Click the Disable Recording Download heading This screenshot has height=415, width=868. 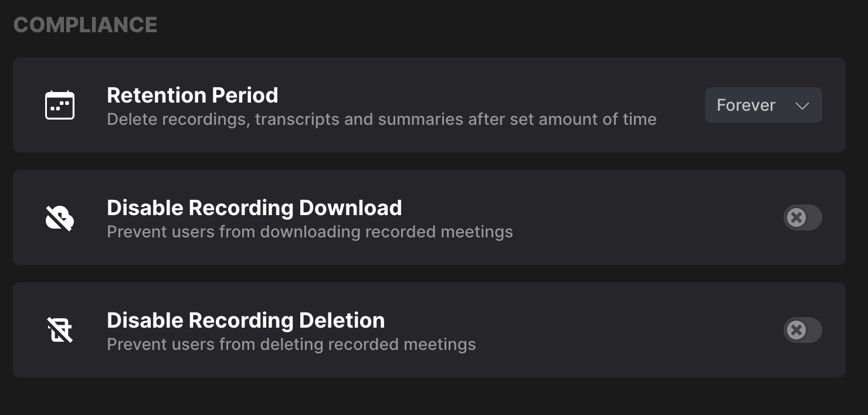point(255,207)
